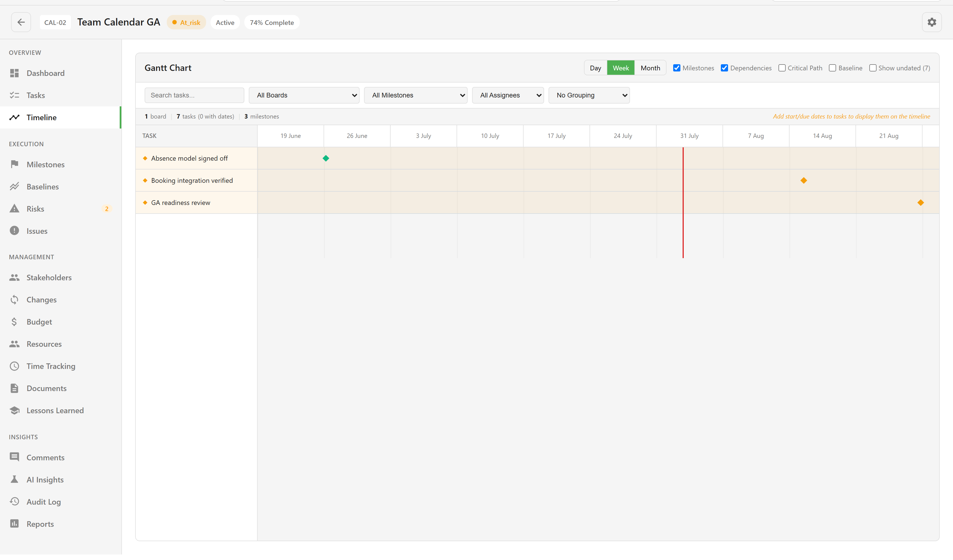Screen dimensions: 953x560
Task: Open project settings gear icon
Action: (x=931, y=22)
